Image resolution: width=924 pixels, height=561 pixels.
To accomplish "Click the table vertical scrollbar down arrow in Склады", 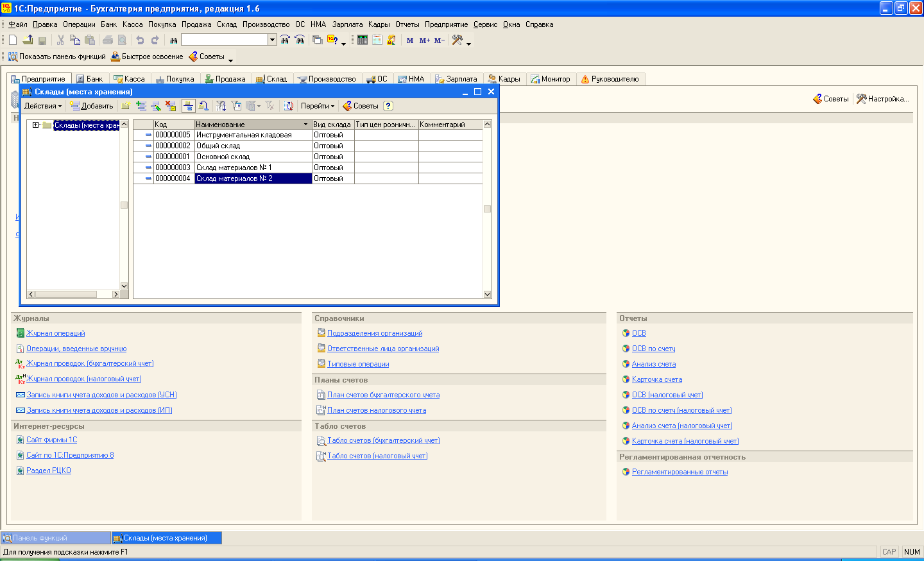I will [x=487, y=294].
